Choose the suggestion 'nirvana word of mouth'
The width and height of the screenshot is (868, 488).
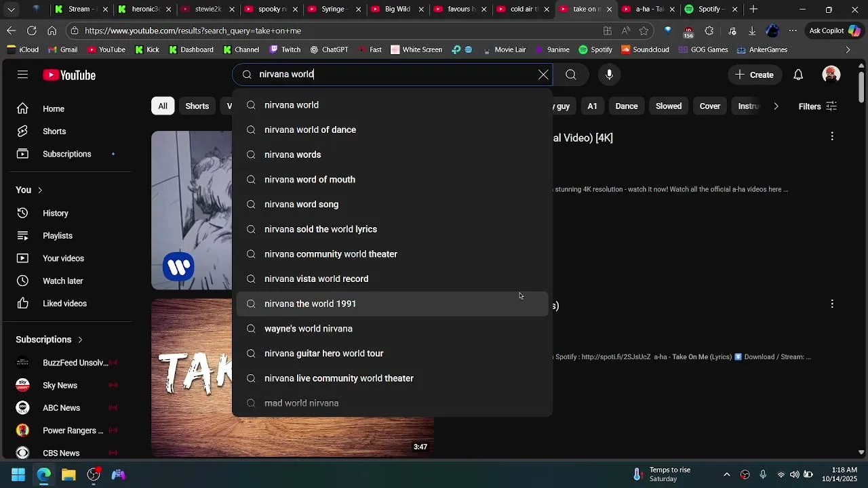pyautogui.click(x=393, y=180)
